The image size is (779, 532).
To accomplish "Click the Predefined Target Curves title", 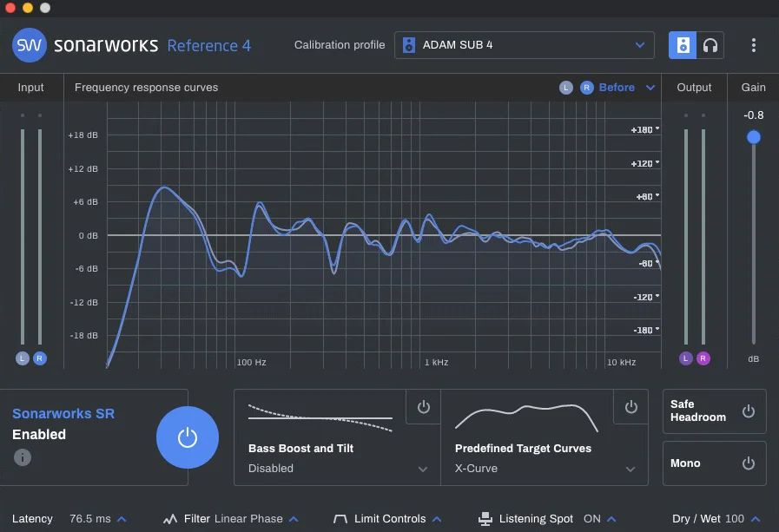I will [523, 448].
